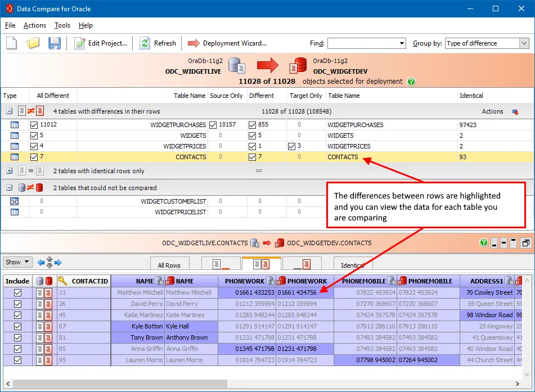
Task: Click the green help icon beside deployment text
Action: tap(411, 82)
